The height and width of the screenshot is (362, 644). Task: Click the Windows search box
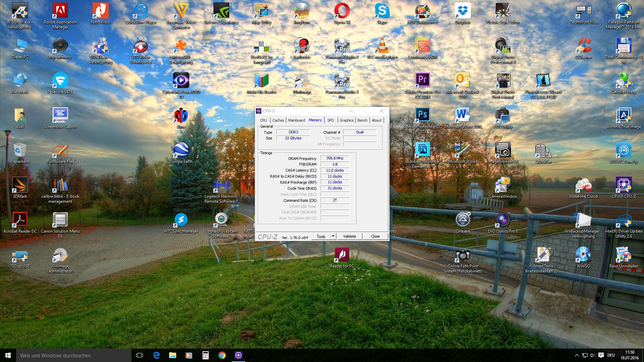(x=74, y=355)
